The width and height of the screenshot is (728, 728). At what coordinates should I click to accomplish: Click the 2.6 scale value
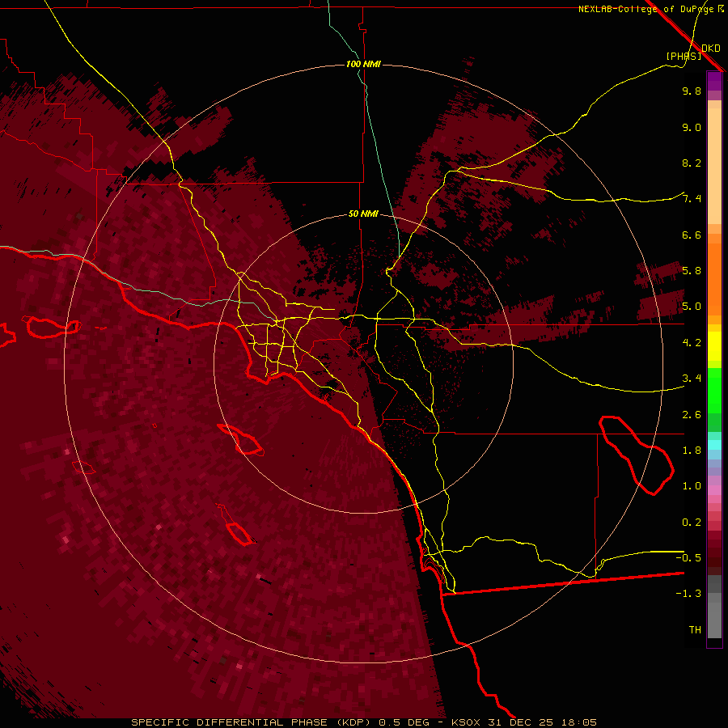click(x=692, y=415)
